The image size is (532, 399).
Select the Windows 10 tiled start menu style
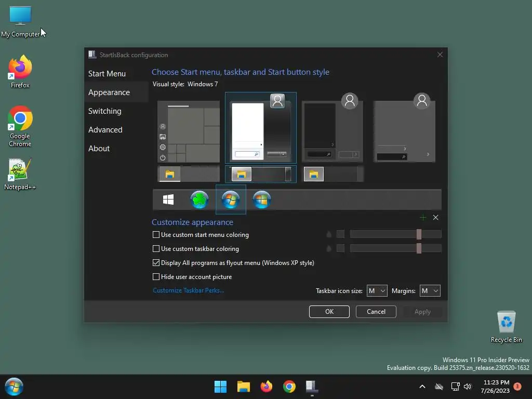point(189,131)
